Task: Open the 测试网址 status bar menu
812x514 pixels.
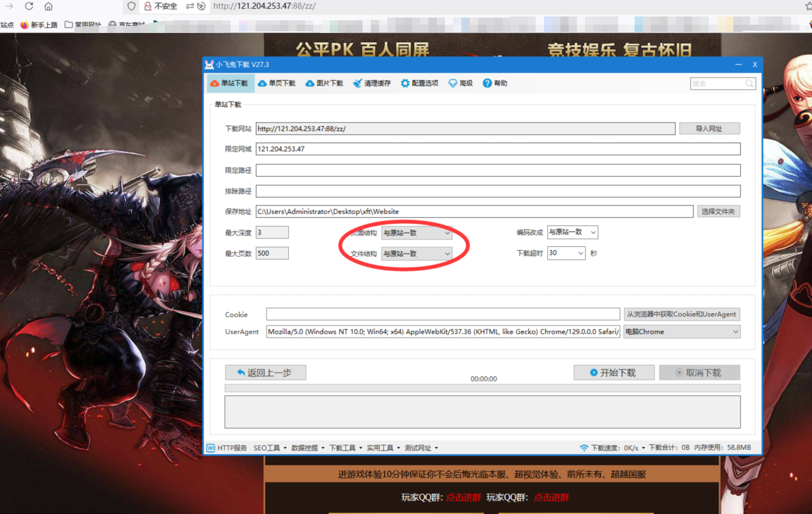Action: (x=421, y=448)
